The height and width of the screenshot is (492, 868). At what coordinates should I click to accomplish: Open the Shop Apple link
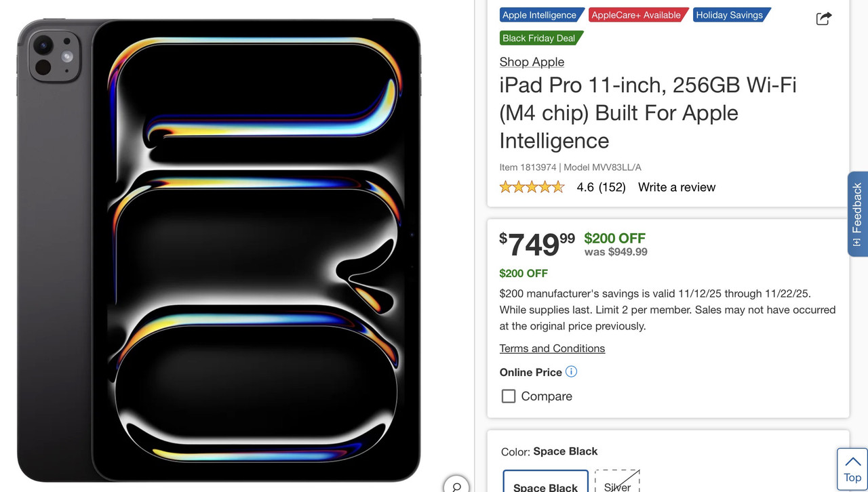pos(532,62)
